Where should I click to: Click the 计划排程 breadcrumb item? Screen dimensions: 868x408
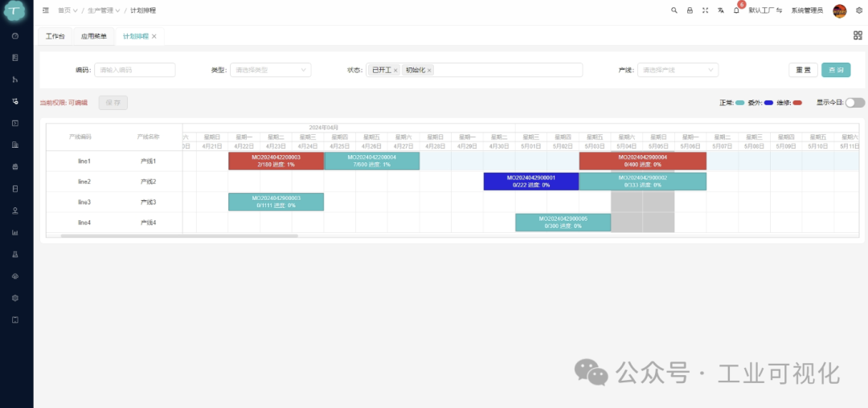point(143,10)
